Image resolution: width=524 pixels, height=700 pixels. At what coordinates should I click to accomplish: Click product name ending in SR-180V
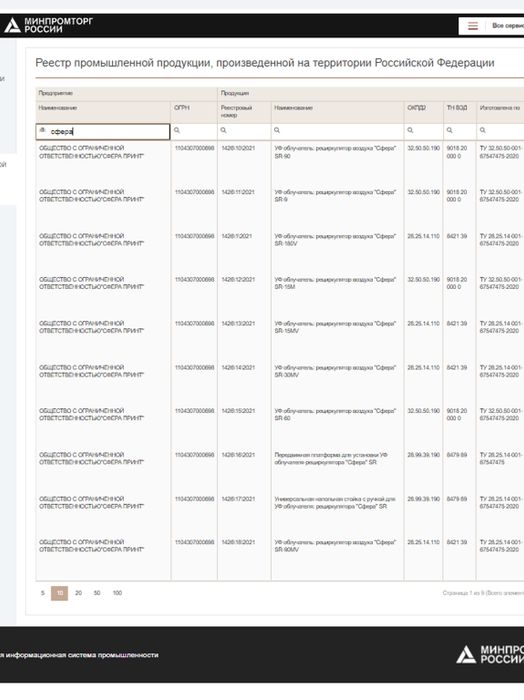point(335,240)
